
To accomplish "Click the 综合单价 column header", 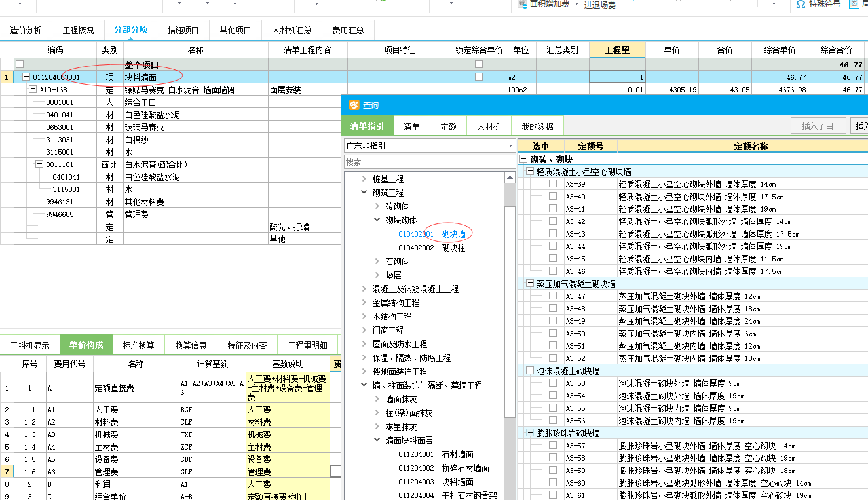I will 780,50.
